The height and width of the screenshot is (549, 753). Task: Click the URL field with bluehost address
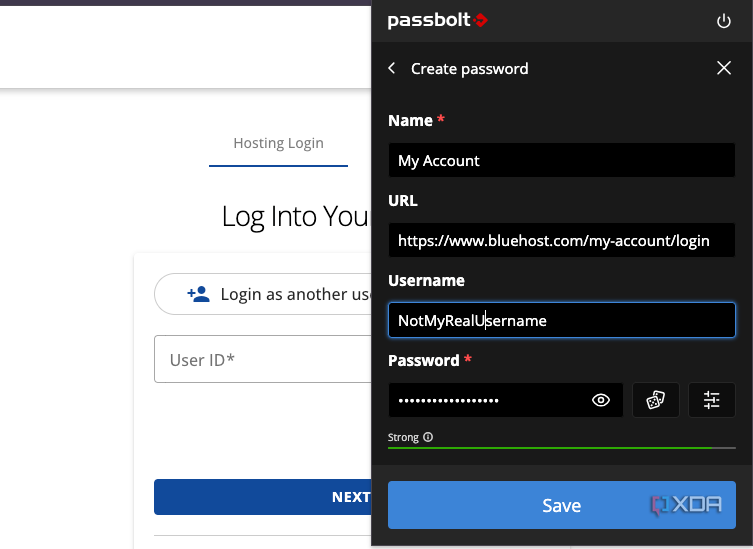click(x=561, y=240)
